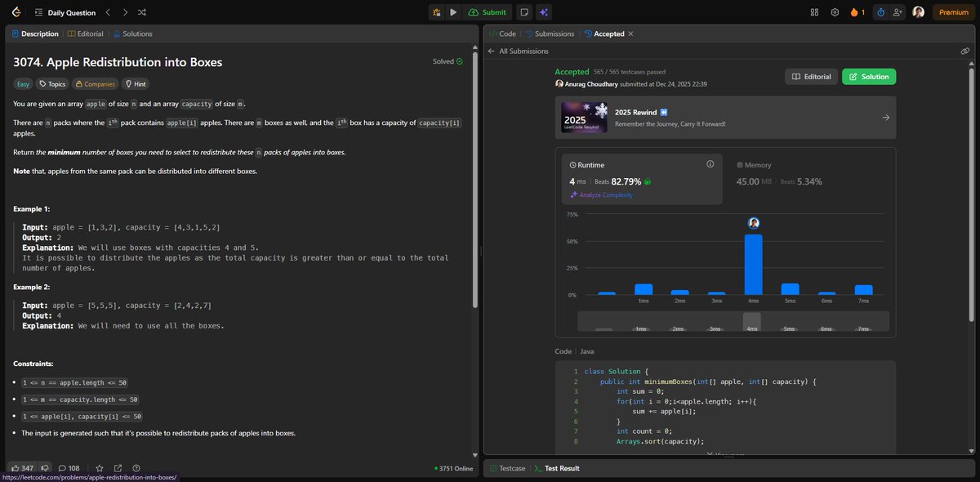
Task: Click Anurag Choudhary username link
Action: pyautogui.click(x=595, y=84)
